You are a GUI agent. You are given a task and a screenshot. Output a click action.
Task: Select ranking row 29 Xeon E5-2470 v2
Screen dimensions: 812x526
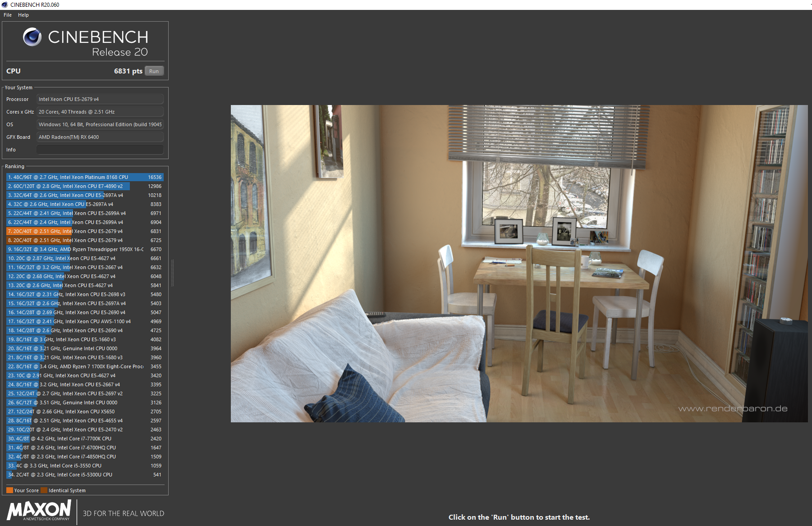coord(85,430)
